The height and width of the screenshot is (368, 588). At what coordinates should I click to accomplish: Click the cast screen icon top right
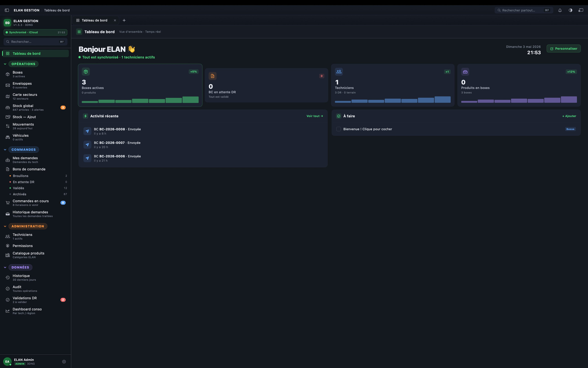coord(581,10)
